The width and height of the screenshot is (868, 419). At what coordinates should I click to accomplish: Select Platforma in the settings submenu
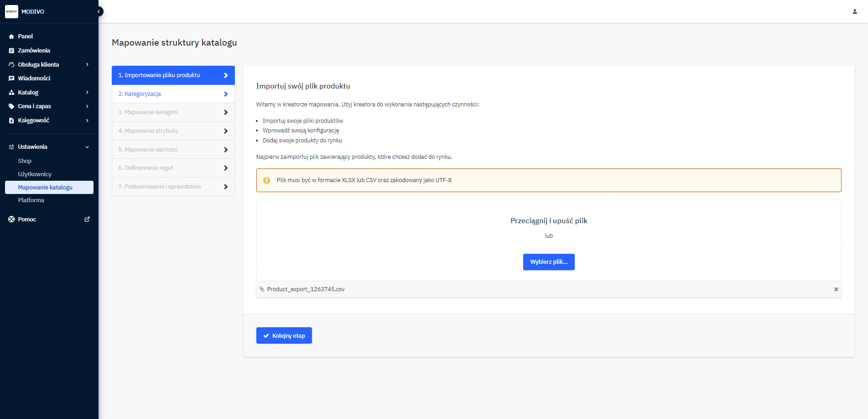tap(31, 200)
